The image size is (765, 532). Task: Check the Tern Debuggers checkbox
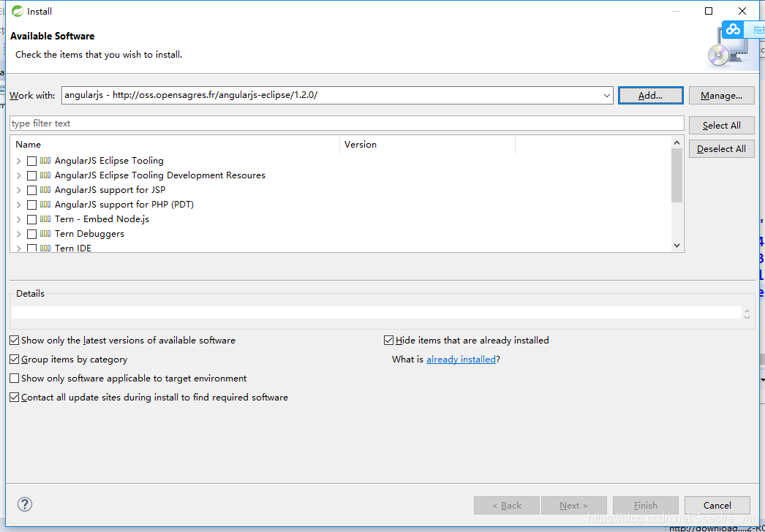(x=31, y=234)
